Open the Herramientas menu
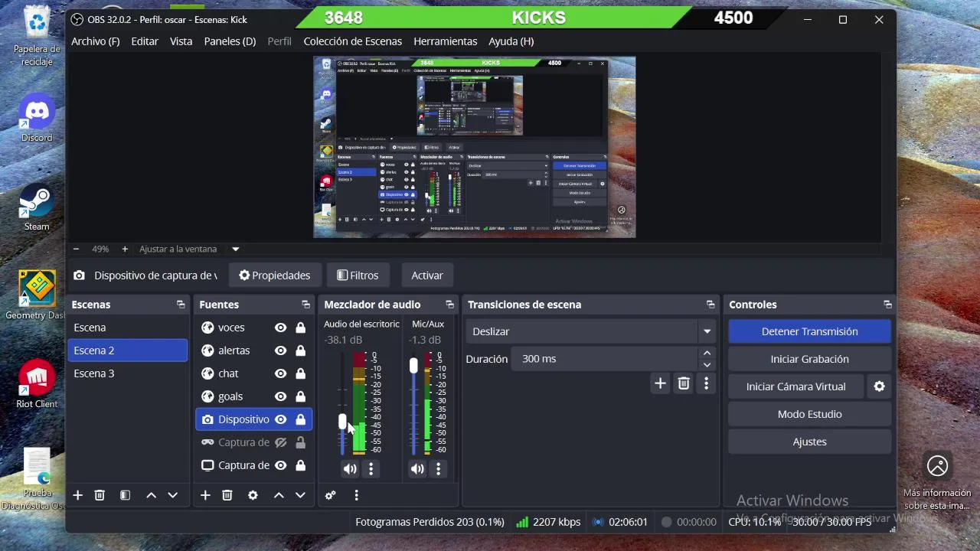The height and width of the screenshot is (551, 980). coord(446,41)
